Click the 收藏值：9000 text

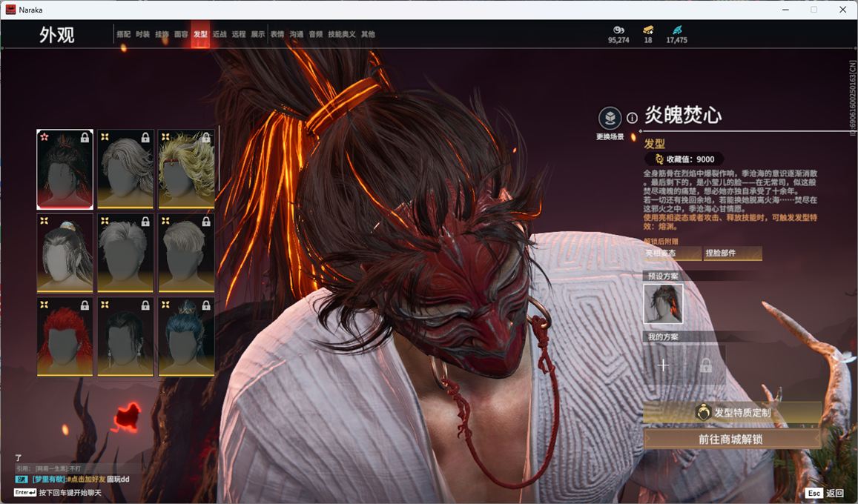tap(690, 159)
